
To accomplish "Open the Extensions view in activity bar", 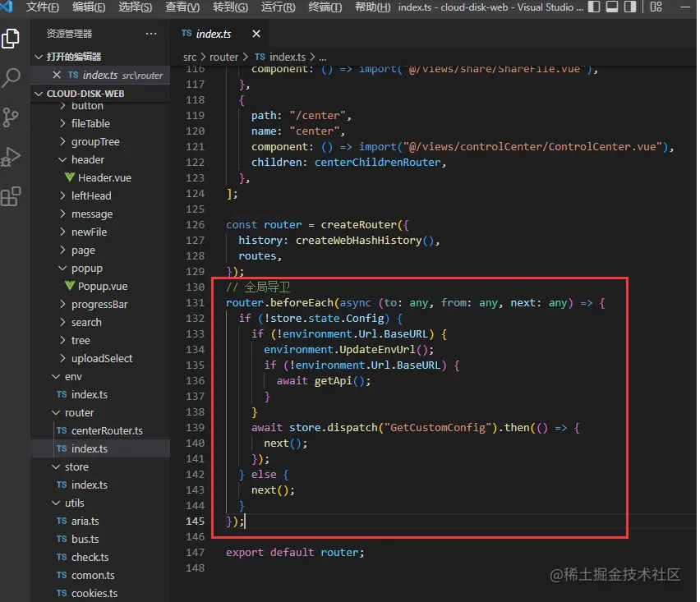I will click(x=11, y=196).
